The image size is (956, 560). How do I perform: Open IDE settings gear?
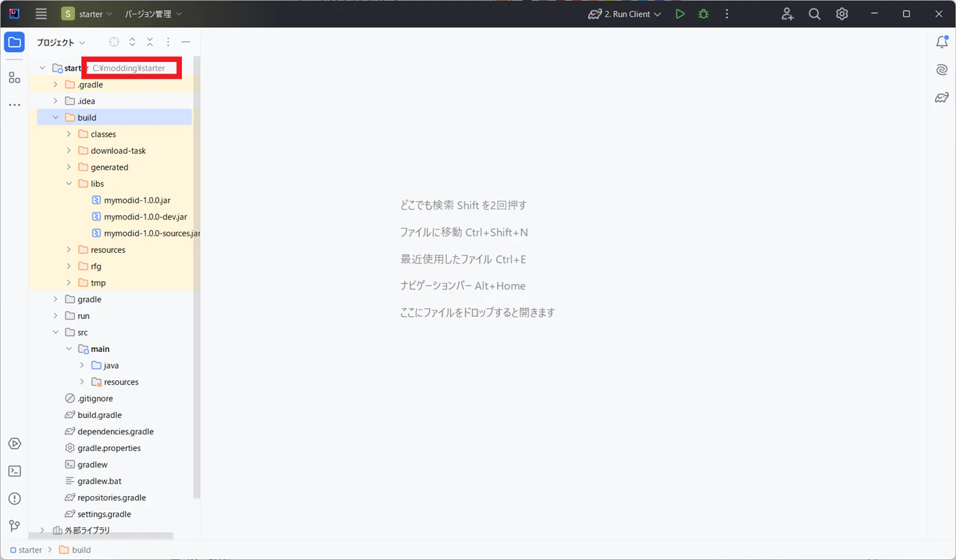coord(842,14)
